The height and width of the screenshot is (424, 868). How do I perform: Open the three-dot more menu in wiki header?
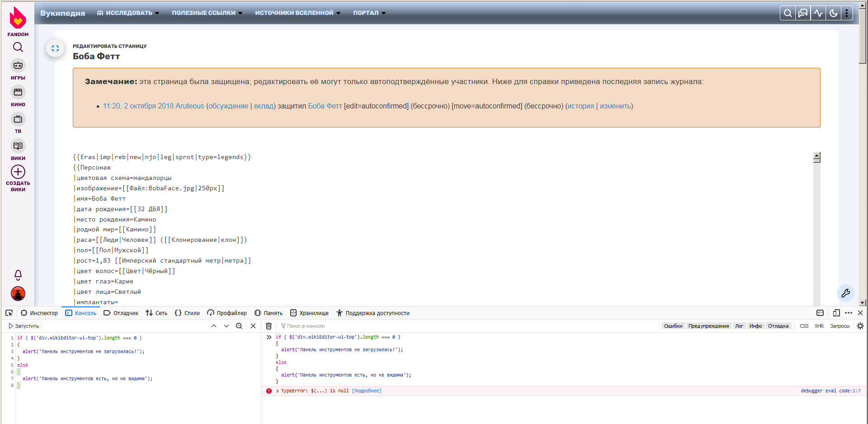coord(847,13)
